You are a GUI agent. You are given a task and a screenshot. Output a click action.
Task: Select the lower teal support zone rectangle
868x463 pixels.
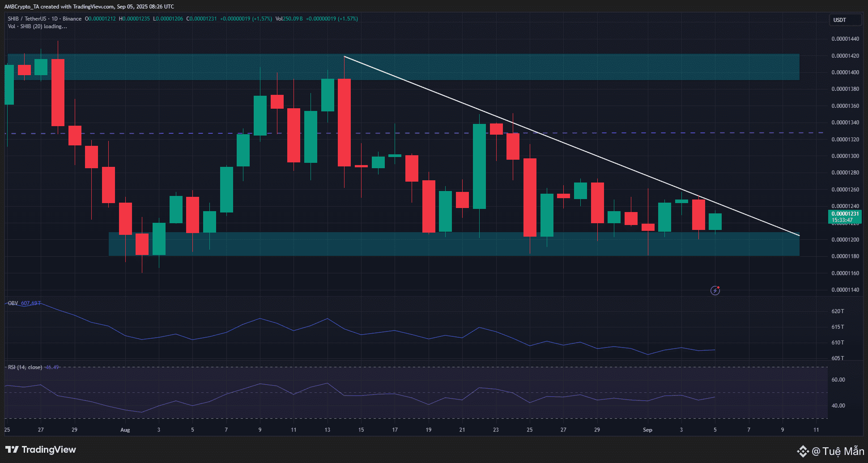tap(454, 244)
